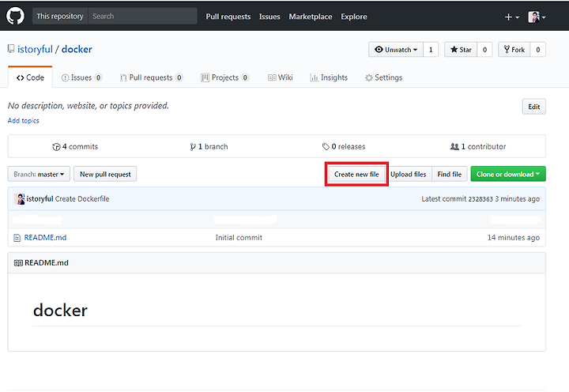Image resolution: width=569 pixels, height=392 pixels.
Task: Open the istoryful author link in commit bar
Action: pyautogui.click(x=40, y=199)
